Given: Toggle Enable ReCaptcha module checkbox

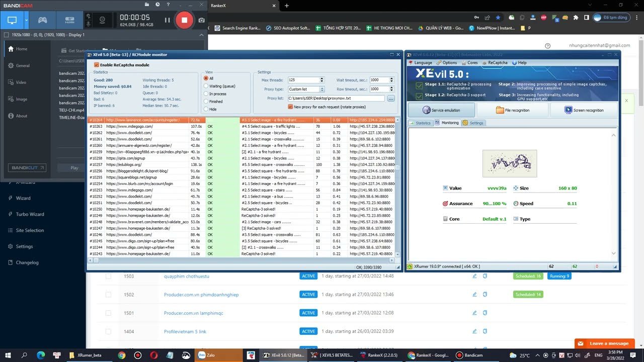Looking at the screenshot, I should click(97, 65).
